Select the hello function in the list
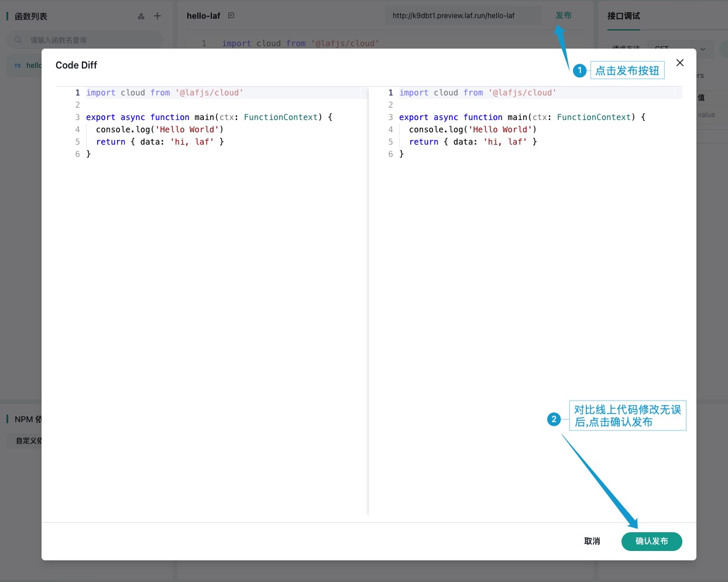Viewport: 728px width, 582px height. coord(33,66)
